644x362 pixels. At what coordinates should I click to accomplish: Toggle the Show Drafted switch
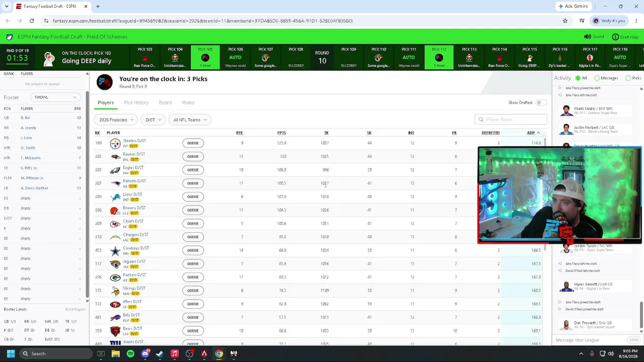[541, 103]
